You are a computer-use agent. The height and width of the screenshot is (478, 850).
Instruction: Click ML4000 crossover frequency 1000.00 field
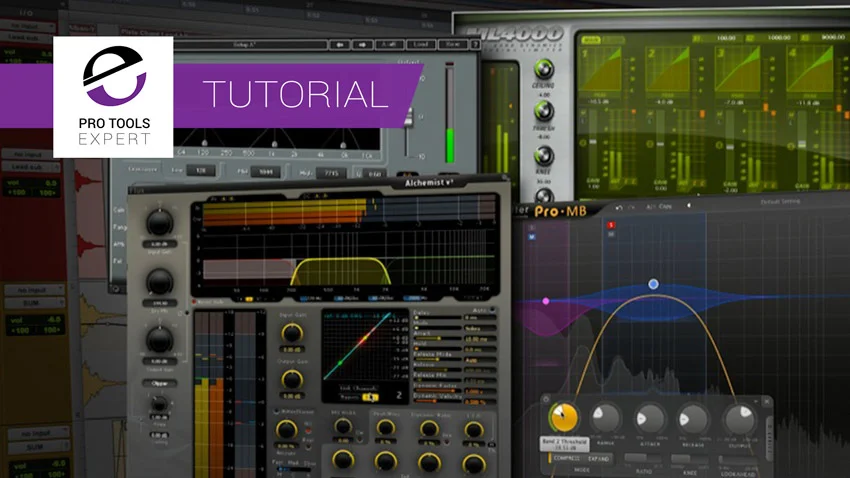pos(781,38)
